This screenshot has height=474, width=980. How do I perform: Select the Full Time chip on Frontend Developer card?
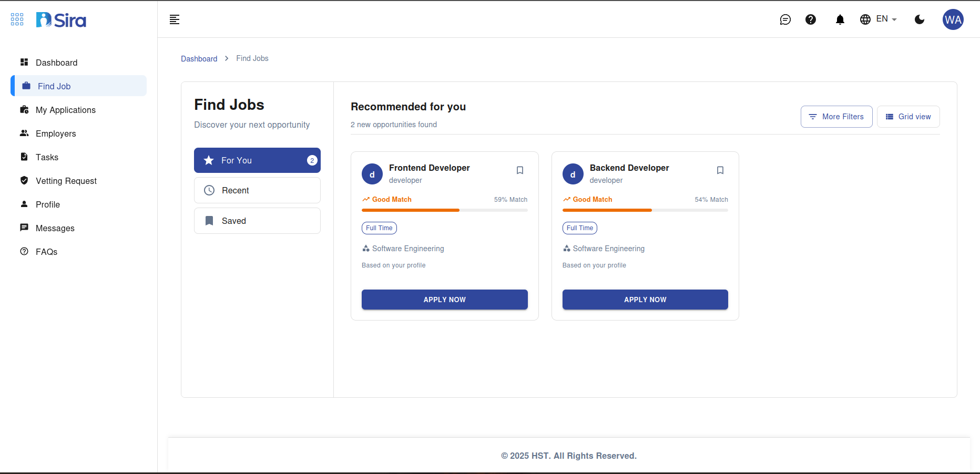[x=379, y=228]
